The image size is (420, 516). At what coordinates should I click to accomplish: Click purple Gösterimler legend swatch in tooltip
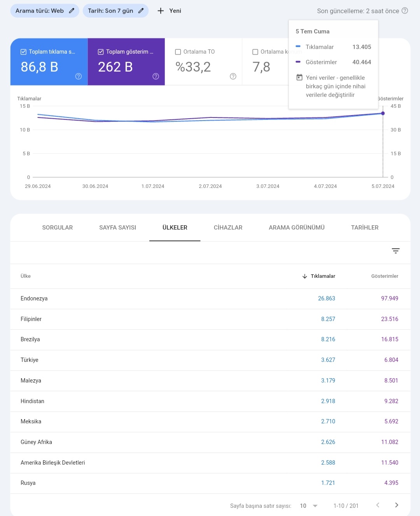tap(298, 61)
